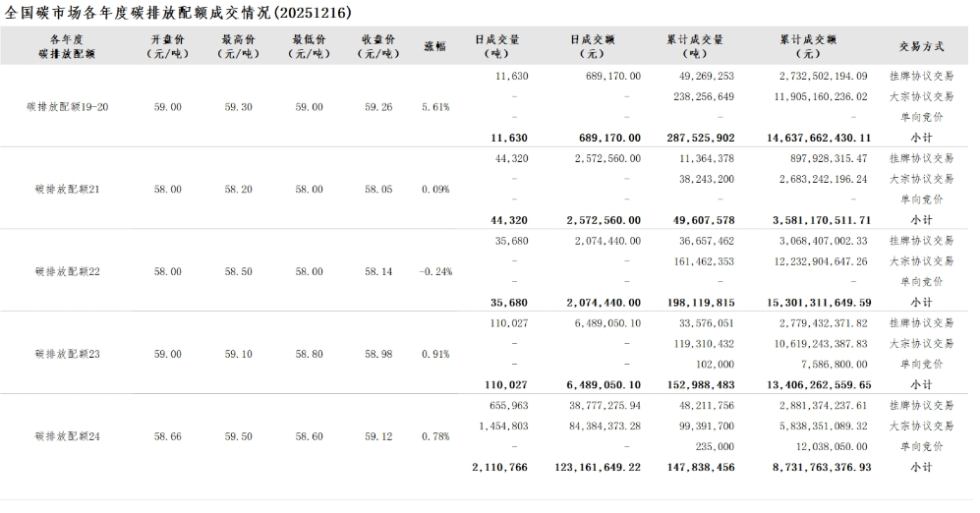The width and height of the screenshot is (980, 513).
Task: Select the -0.24% change value
Action: pos(433,271)
